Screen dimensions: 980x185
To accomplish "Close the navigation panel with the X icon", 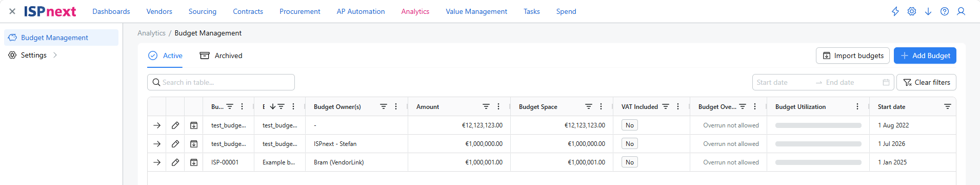I will pos(12,11).
